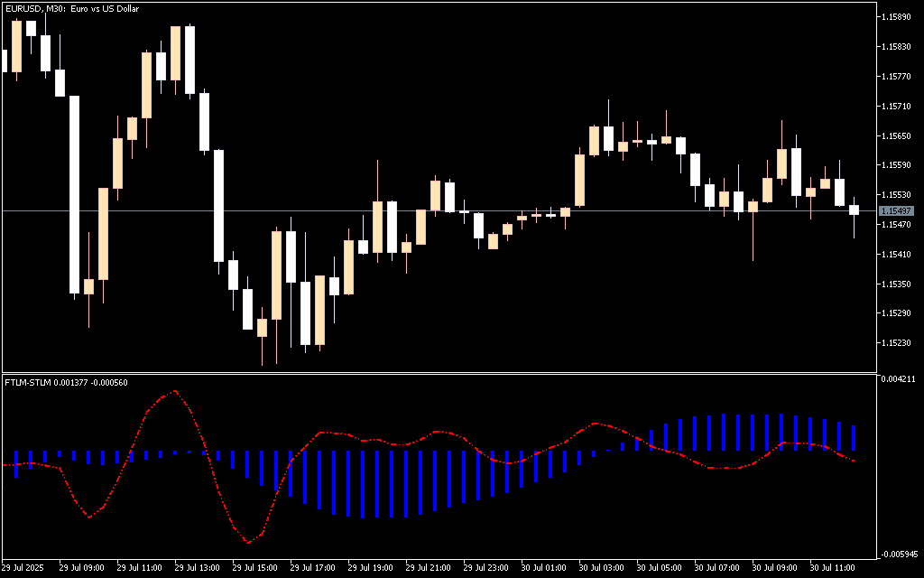This screenshot has width=924, height=578.
Task: Click the rightmost blue histogram bar
Action: (854, 438)
